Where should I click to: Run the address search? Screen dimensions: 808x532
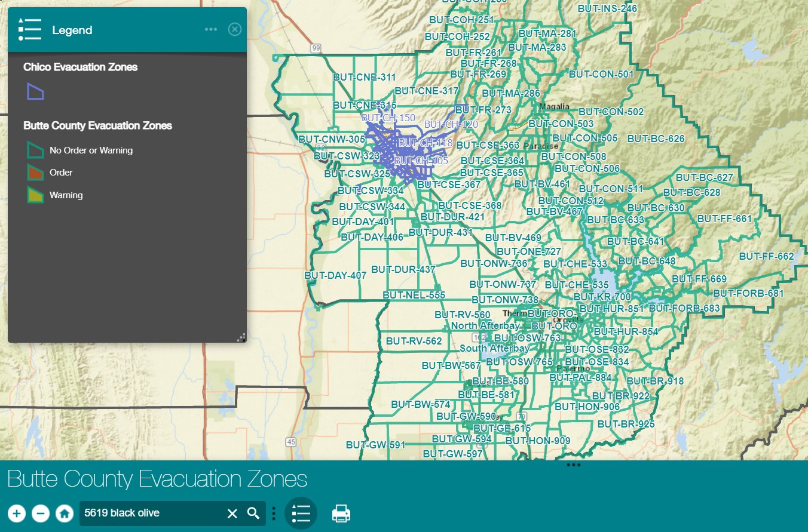(253, 513)
